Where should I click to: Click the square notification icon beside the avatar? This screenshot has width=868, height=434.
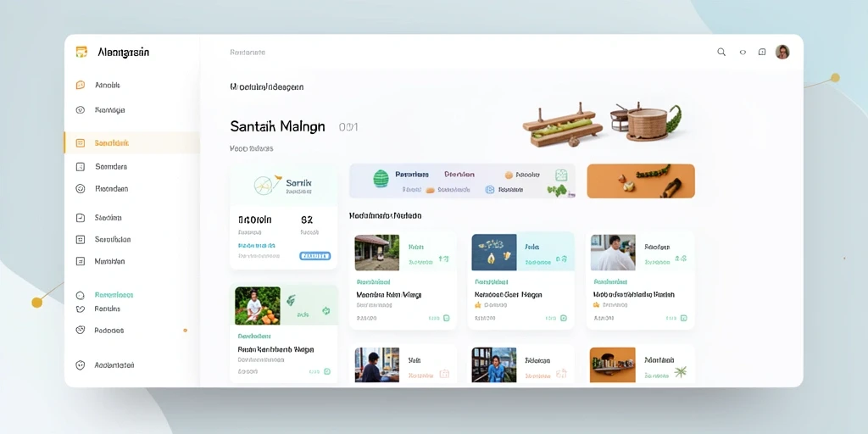(x=762, y=52)
